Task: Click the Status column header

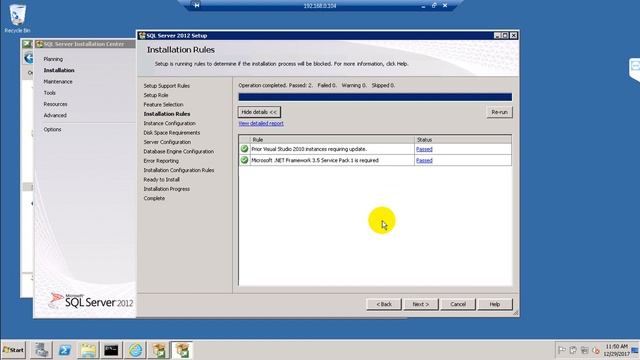Action: 463,140
